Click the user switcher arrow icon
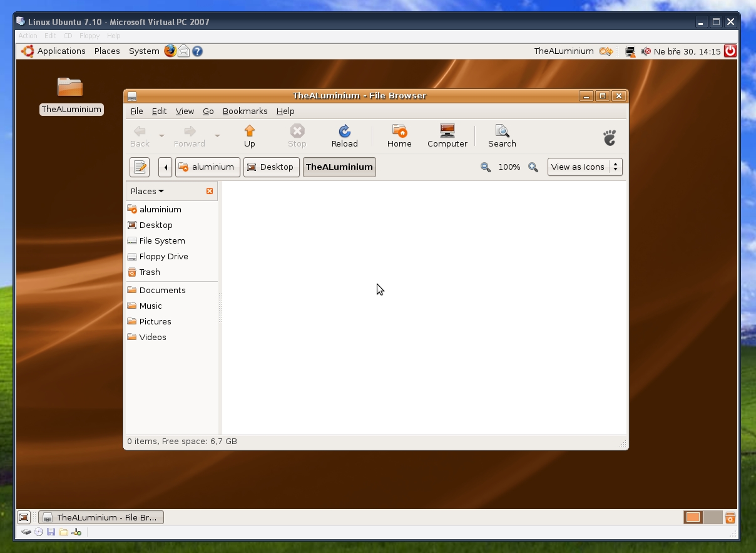This screenshot has height=553, width=756. click(606, 51)
